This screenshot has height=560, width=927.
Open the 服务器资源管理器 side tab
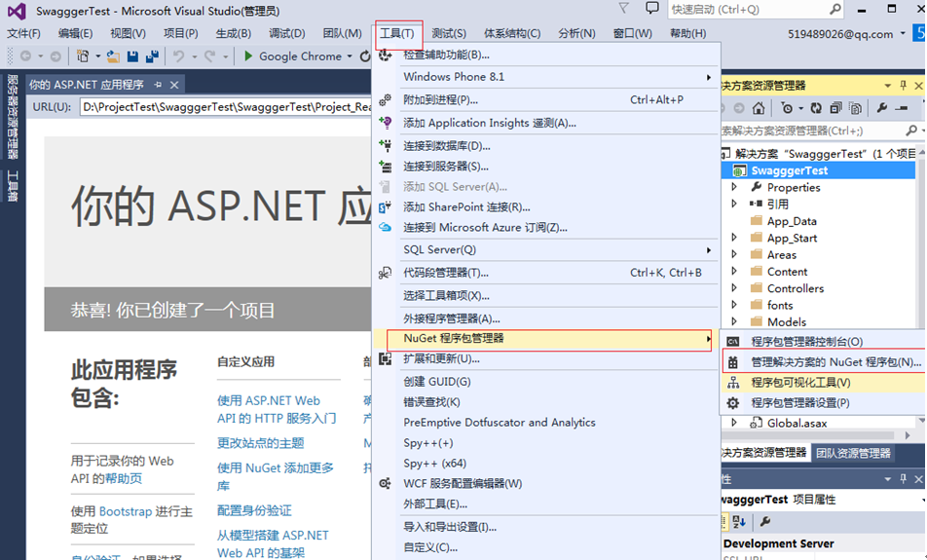[x=13, y=117]
